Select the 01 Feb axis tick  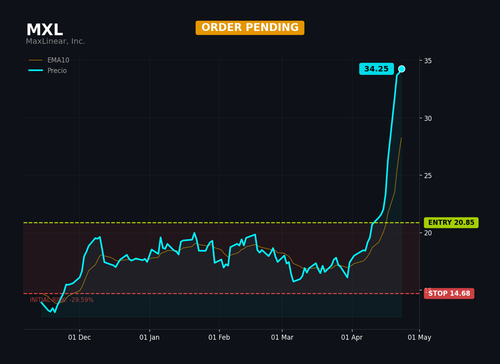(x=219, y=337)
